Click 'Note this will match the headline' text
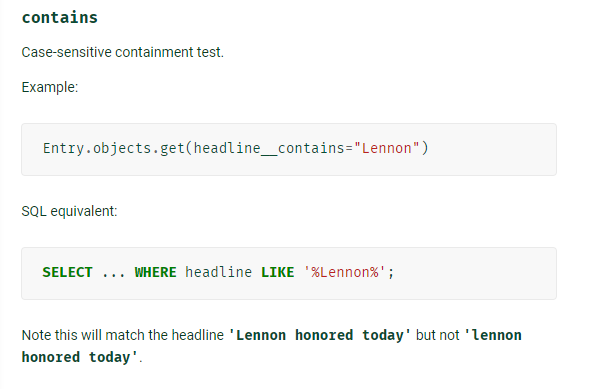 coord(122,335)
